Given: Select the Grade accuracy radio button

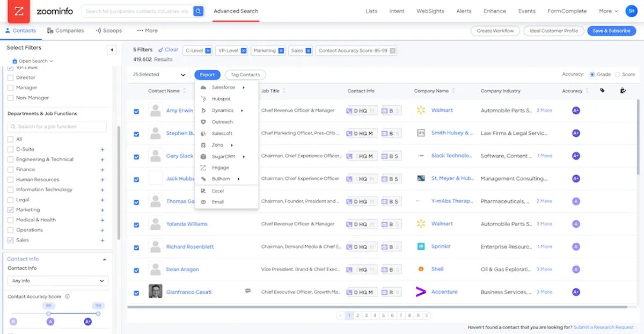Looking at the screenshot, I should tap(592, 75).
